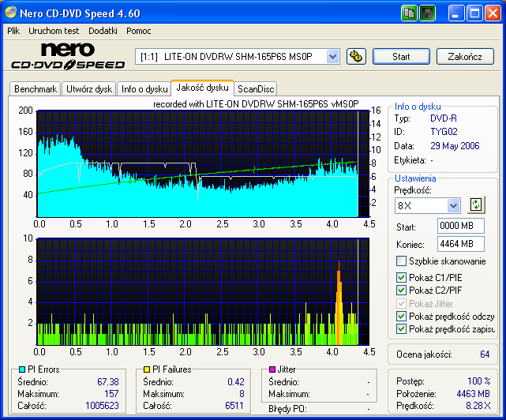Click the Koniec 4464 MB input field

(461, 244)
